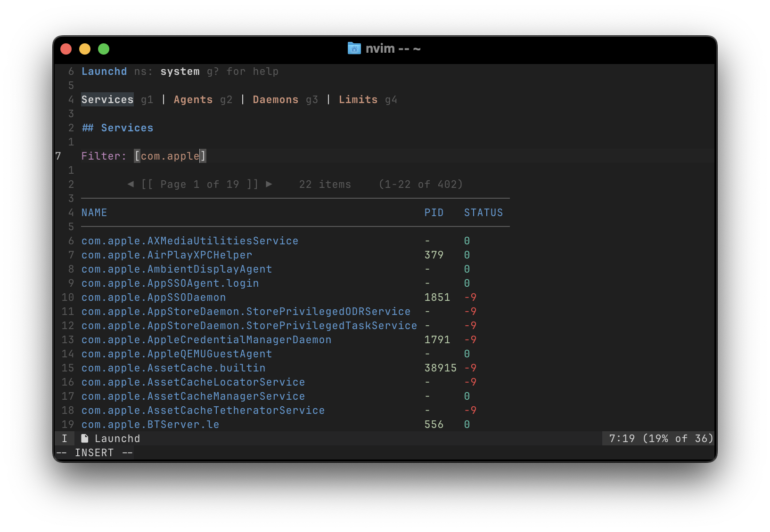Click the ## Services heading
The height and width of the screenshot is (532, 770).
coord(117,128)
